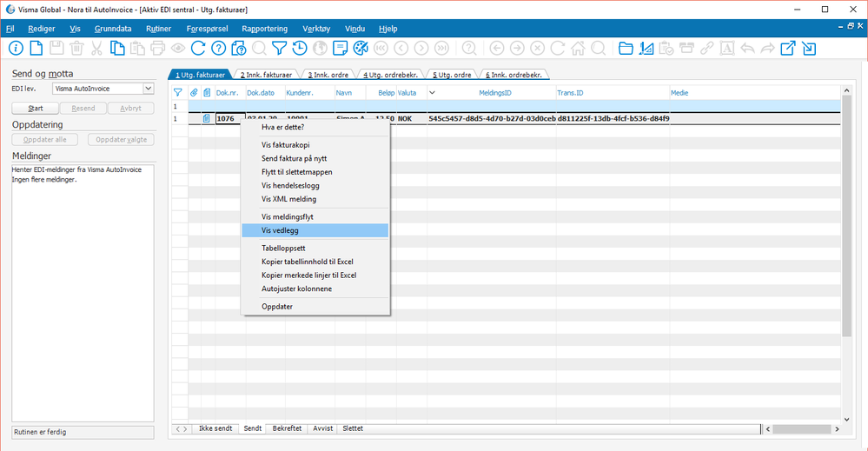Open the Rapportering menu
This screenshot has height=451, width=868.
click(x=265, y=29)
